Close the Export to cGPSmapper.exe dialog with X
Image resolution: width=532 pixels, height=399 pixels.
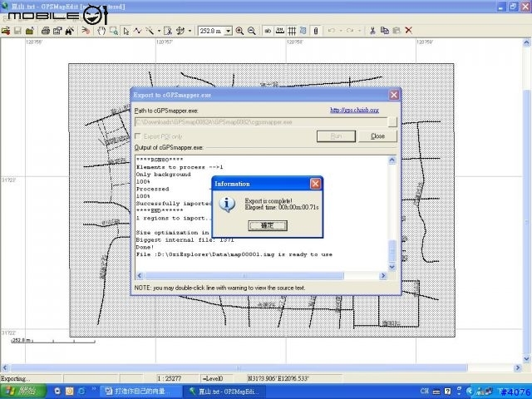coord(393,95)
